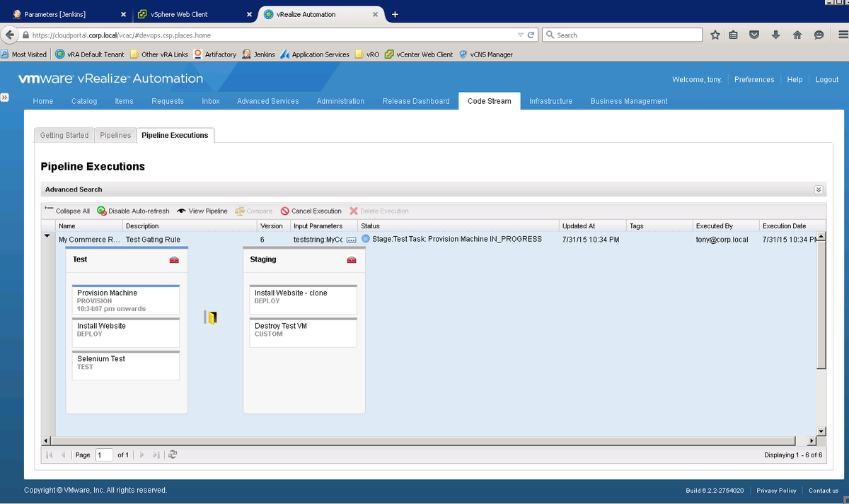
Task: Open the input parameters ellipsis button
Action: click(x=352, y=240)
